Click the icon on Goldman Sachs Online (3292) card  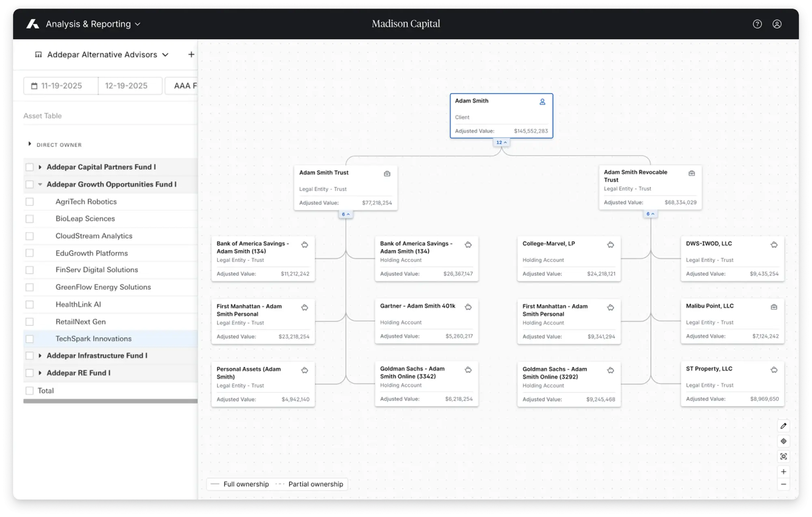pyautogui.click(x=610, y=370)
